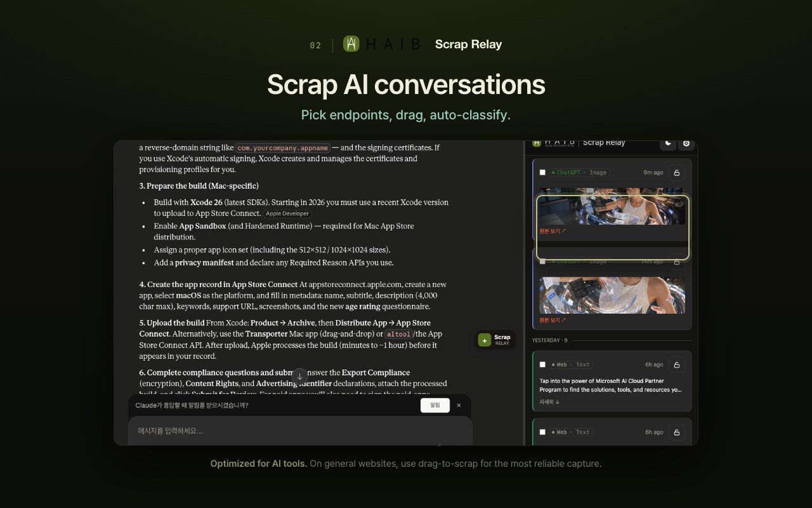Click the 'Optimized for AI tools.' caption

point(259,464)
